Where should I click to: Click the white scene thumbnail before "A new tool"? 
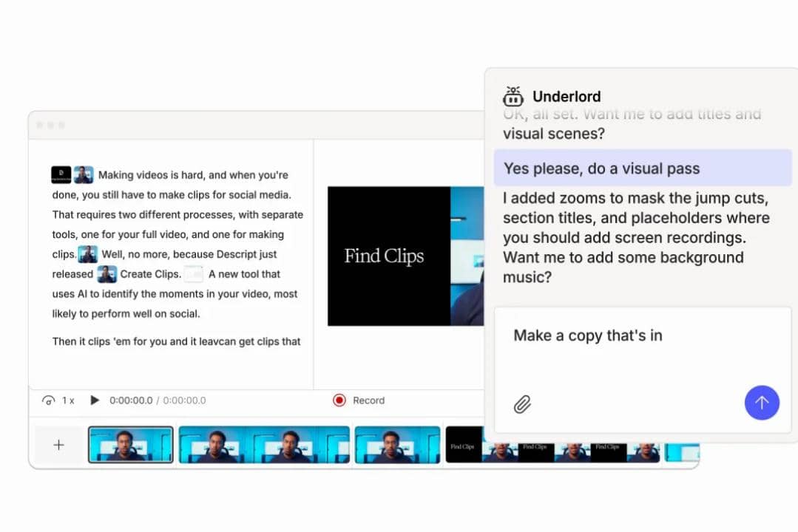(193, 274)
